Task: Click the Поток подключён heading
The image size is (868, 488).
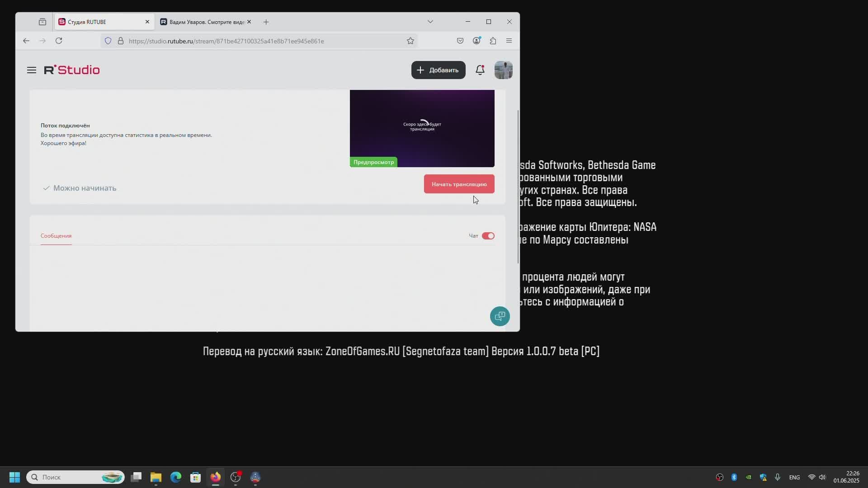Action: click(x=65, y=126)
